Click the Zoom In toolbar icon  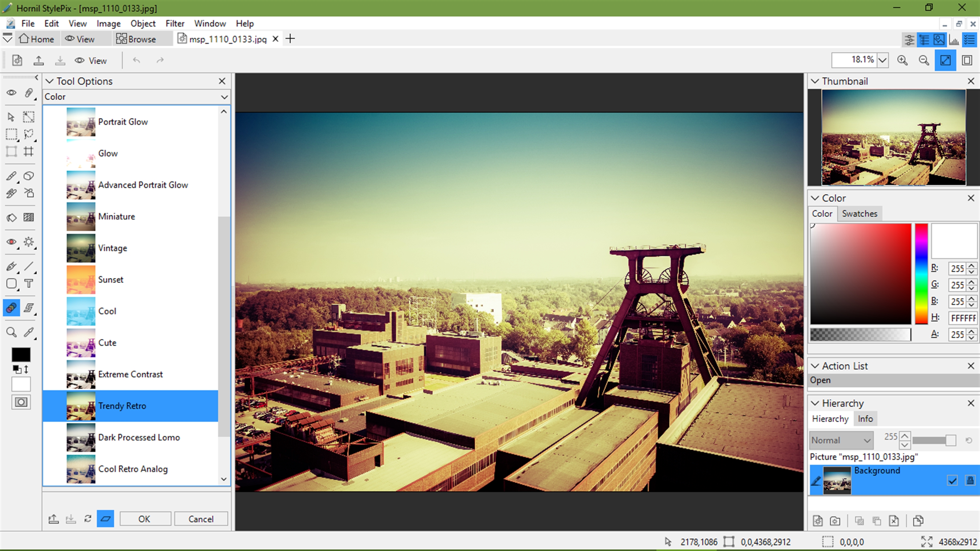[902, 60]
